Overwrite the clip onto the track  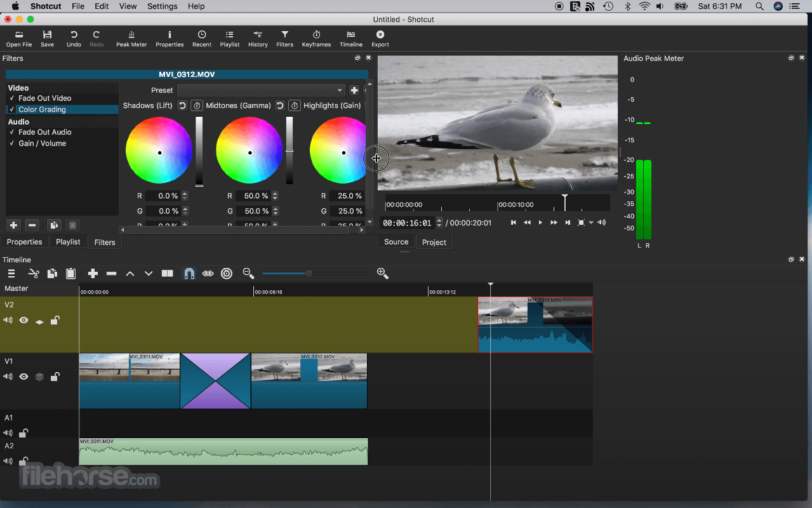[149, 274]
